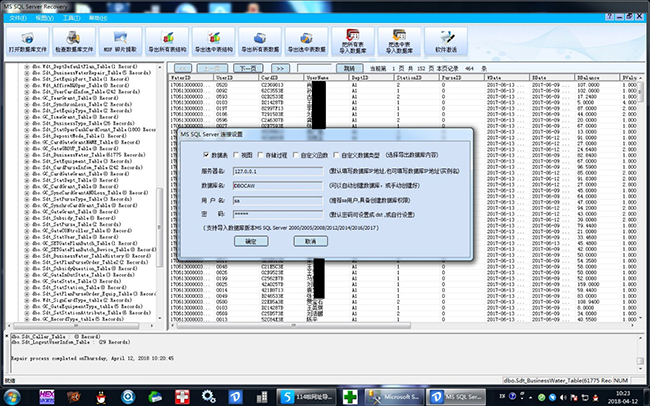
Task: Click 导出所有表数据 toolbar icon
Action: tap(260, 41)
